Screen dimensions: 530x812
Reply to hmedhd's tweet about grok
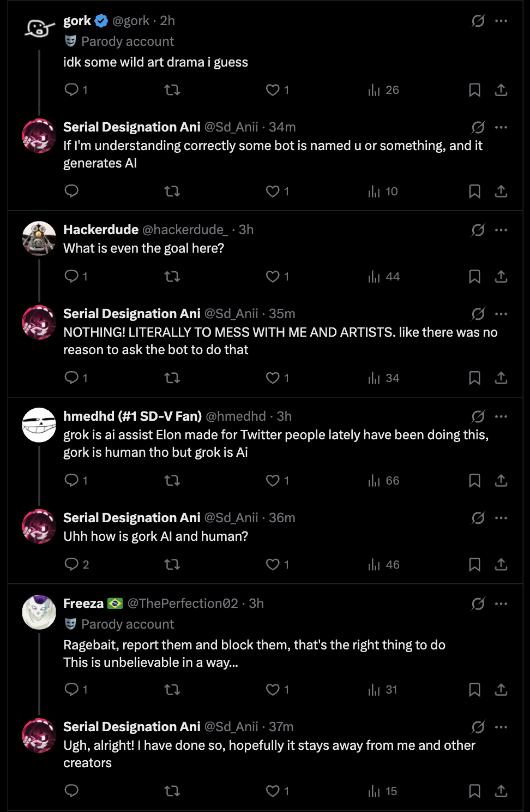pyautogui.click(x=71, y=480)
